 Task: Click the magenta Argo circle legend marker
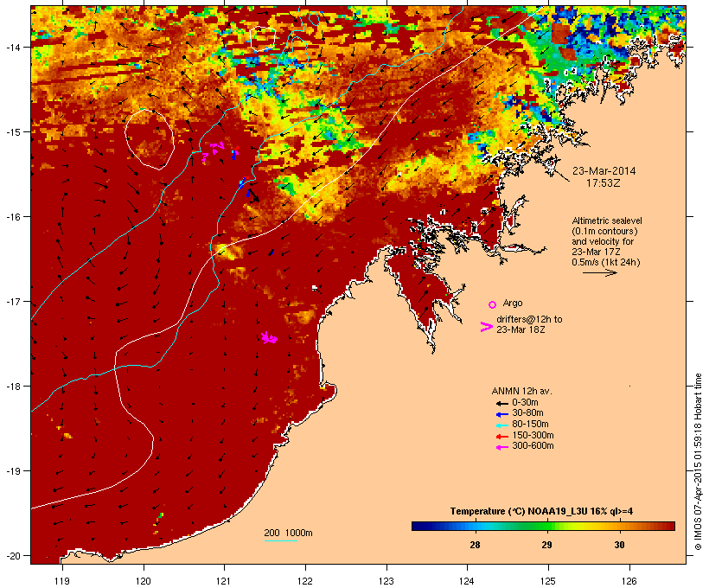[493, 305]
